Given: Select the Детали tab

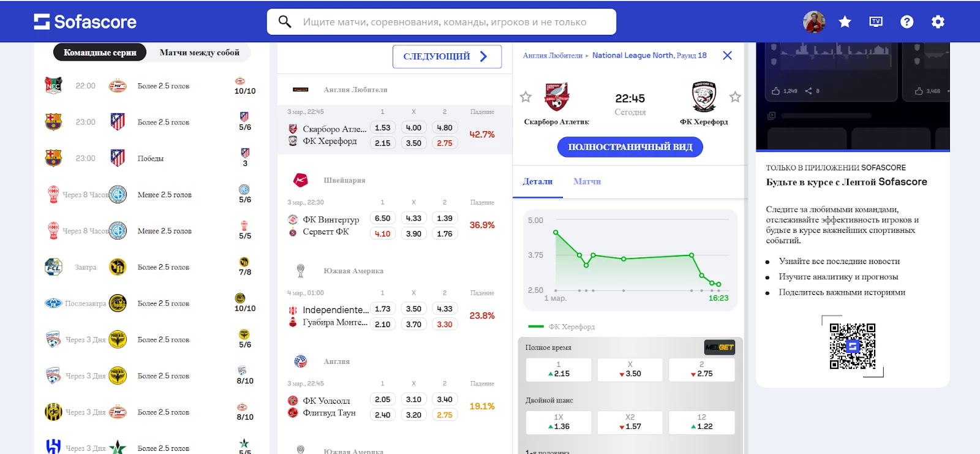Looking at the screenshot, I should tap(538, 182).
